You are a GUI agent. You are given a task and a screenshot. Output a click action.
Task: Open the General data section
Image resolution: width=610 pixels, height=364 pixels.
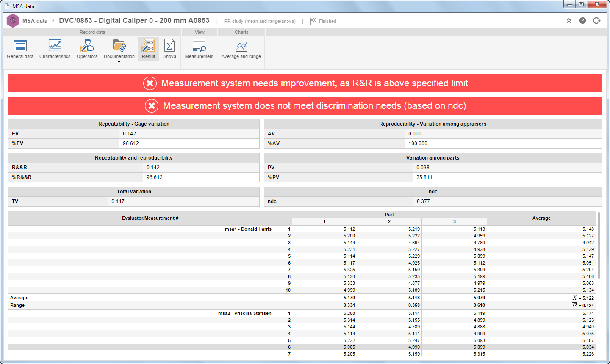[20, 49]
